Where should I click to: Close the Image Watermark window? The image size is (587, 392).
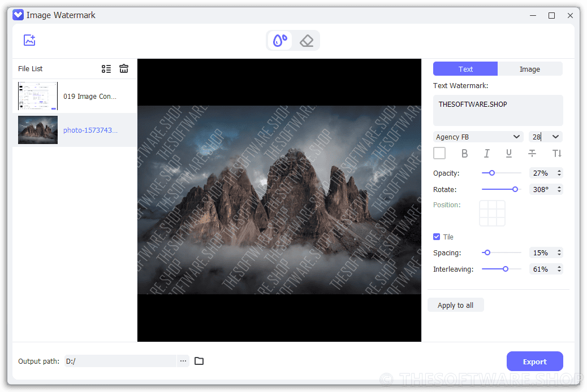click(x=570, y=15)
